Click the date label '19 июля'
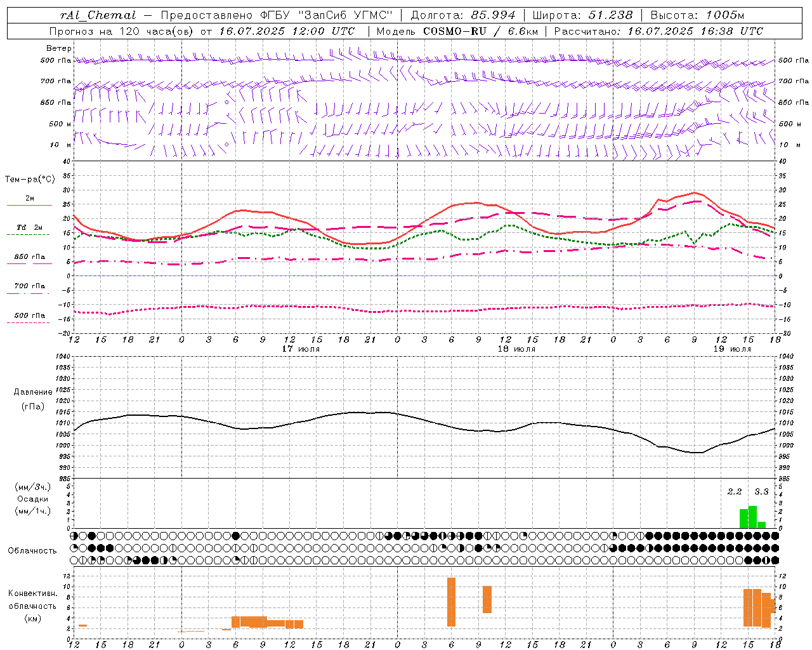 (732, 348)
